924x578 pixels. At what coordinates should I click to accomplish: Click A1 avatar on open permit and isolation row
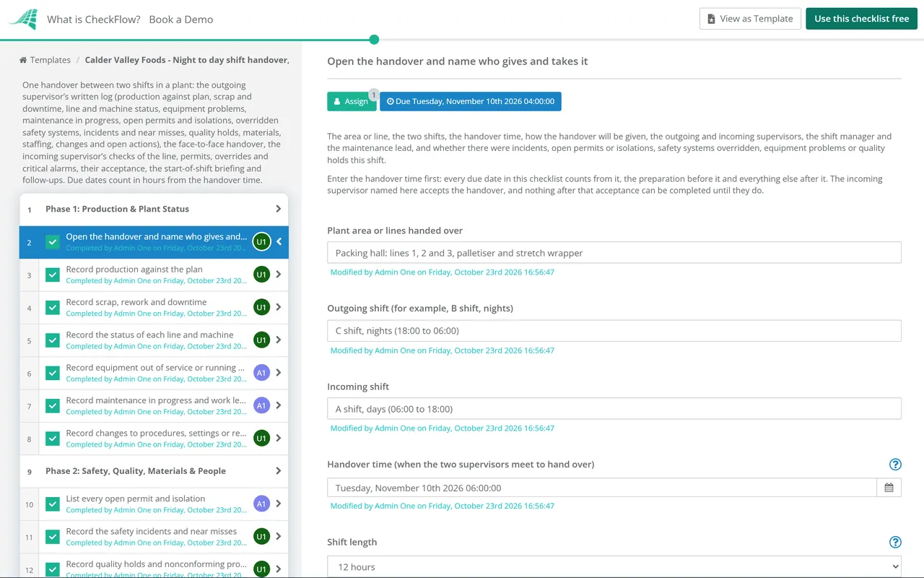click(261, 504)
